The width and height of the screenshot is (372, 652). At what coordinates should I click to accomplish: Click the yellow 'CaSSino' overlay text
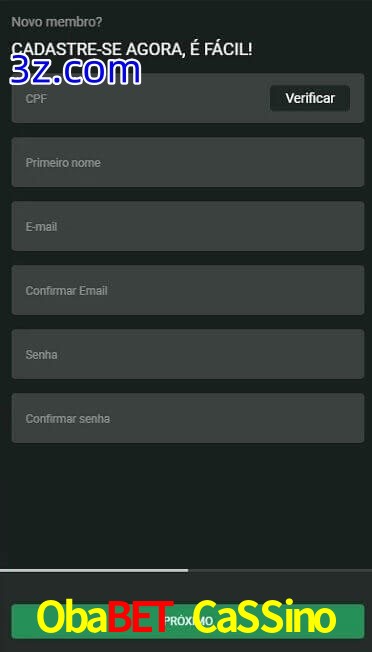point(264,618)
